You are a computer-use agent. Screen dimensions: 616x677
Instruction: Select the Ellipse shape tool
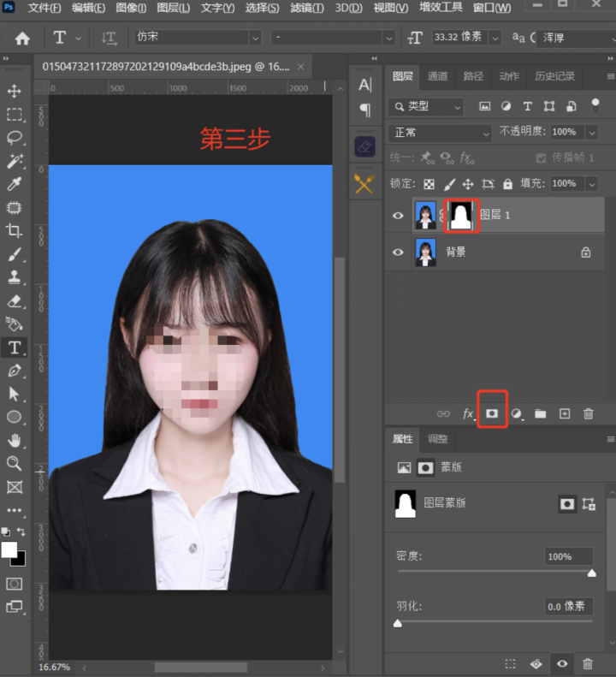tap(15, 417)
